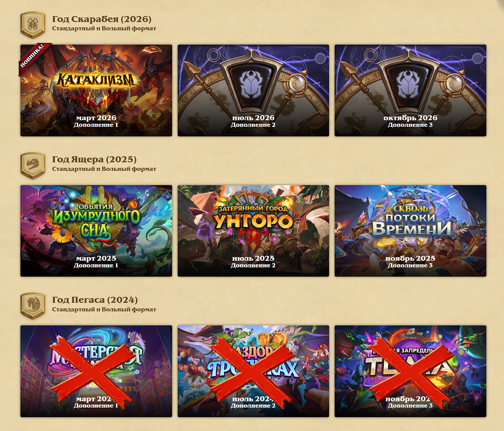Open Затерянный город Ун'Горо expansion card
This screenshot has height=431, width=504.
click(253, 231)
